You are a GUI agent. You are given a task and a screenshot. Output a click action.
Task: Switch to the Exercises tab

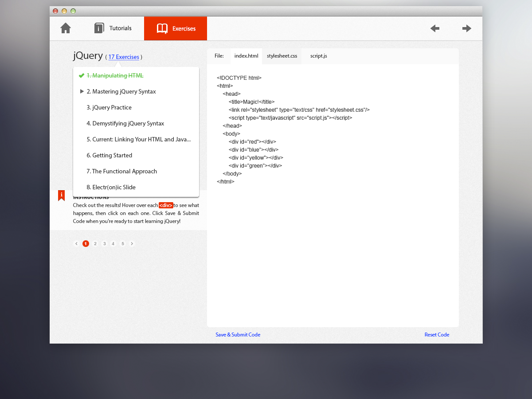point(176,28)
